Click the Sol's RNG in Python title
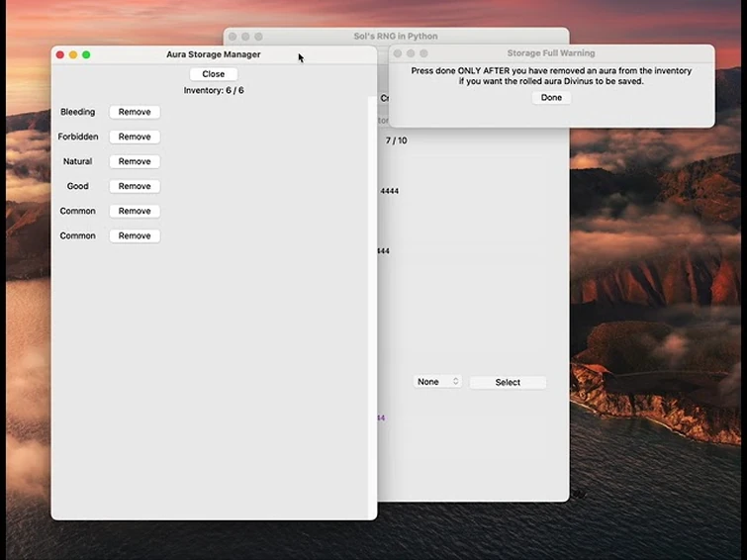The height and width of the screenshot is (560, 747). 396,37
